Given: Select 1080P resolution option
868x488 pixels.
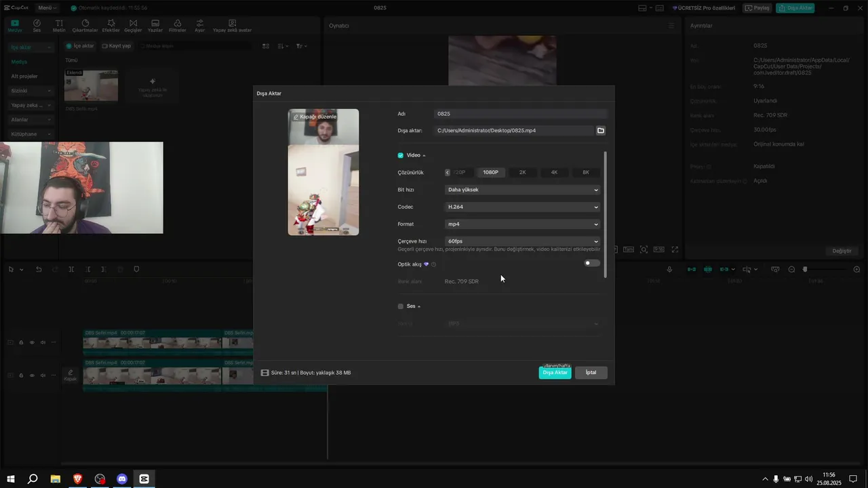Looking at the screenshot, I should pos(490,172).
